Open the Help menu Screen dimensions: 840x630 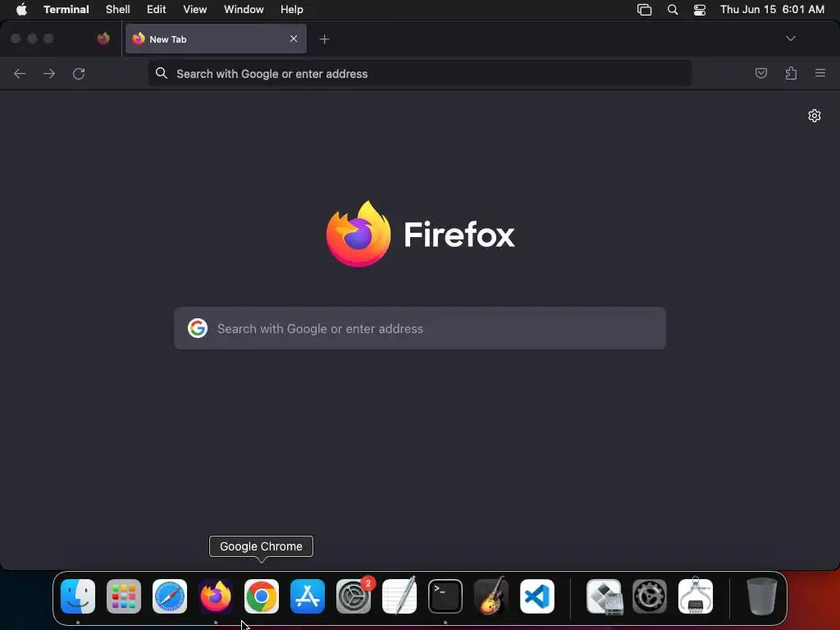tap(292, 9)
